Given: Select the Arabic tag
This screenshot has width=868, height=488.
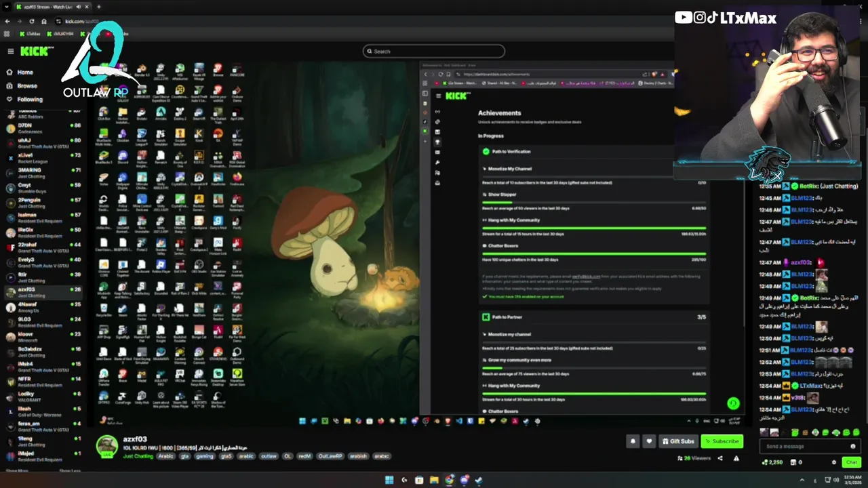Looking at the screenshot, I should pyautogui.click(x=166, y=456).
